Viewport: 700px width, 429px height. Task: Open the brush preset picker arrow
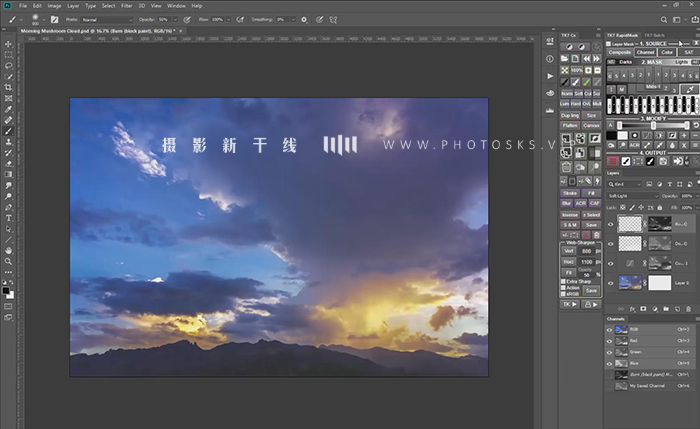(x=43, y=20)
